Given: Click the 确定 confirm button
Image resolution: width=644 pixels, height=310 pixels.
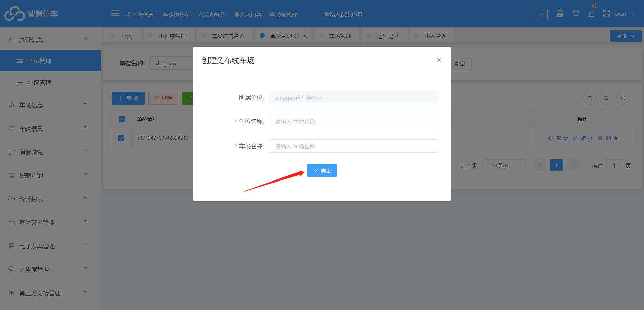Looking at the screenshot, I should click(322, 170).
